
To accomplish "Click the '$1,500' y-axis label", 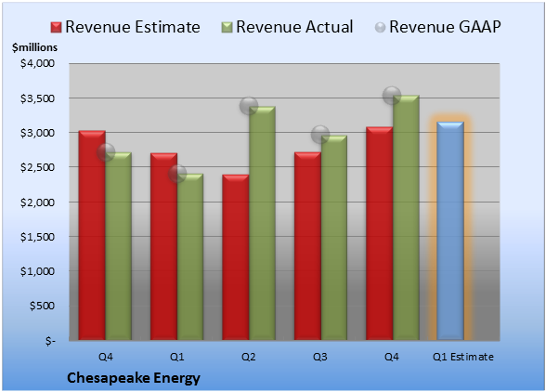I will click(x=37, y=237).
